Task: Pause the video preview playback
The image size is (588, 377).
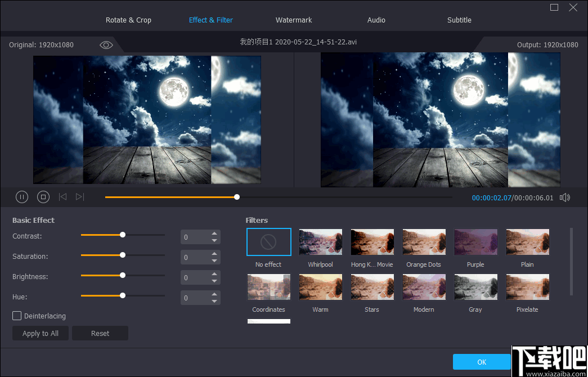Action: [22, 197]
